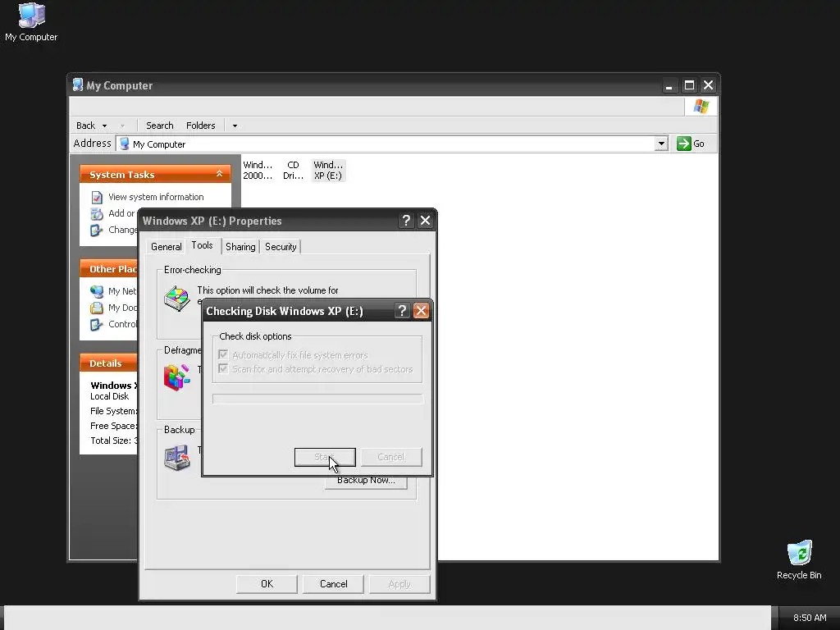
Task: Click the Start button in Checking Disk
Action: click(x=325, y=457)
